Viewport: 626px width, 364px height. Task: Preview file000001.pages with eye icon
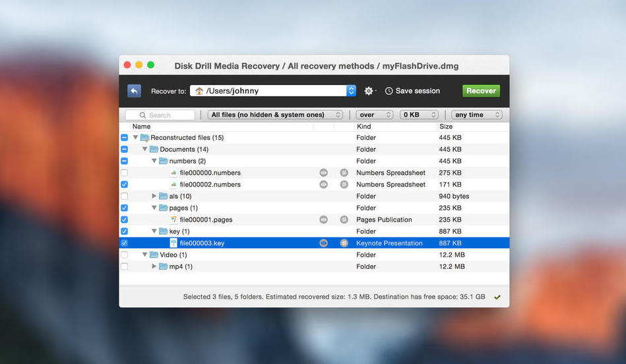coord(323,220)
